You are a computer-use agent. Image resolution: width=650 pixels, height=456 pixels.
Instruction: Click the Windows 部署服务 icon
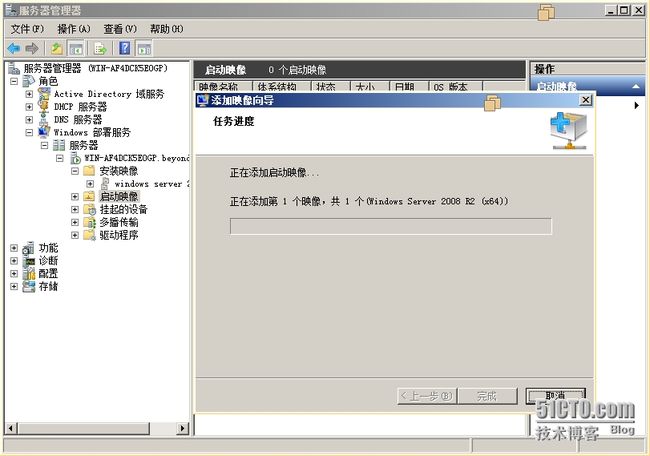click(44, 132)
